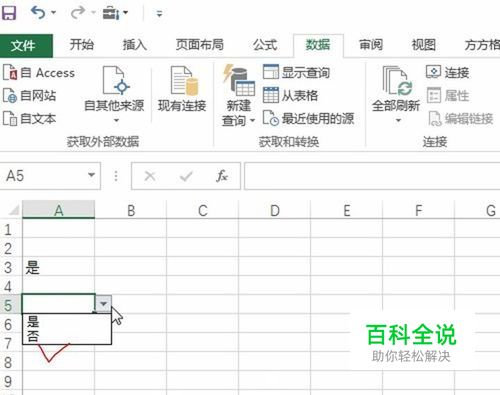Select column B header
This screenshot has width=500, height=395.
131,210
